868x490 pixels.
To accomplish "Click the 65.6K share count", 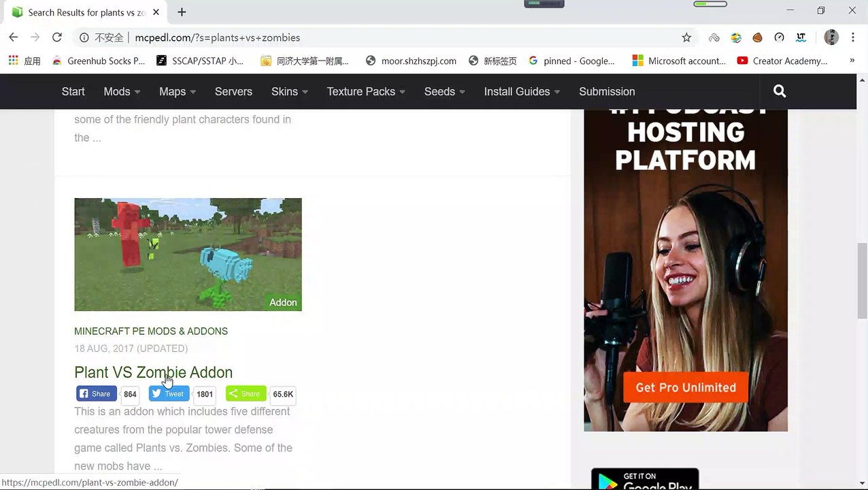I will click(283, 394).
